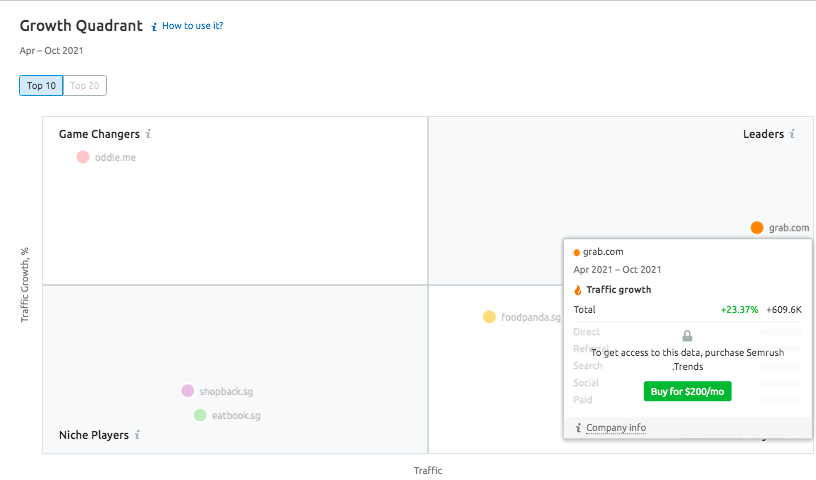Click the Leaders quadrant title
Screen dimensions: 816x480
click(x=763, y=134)
